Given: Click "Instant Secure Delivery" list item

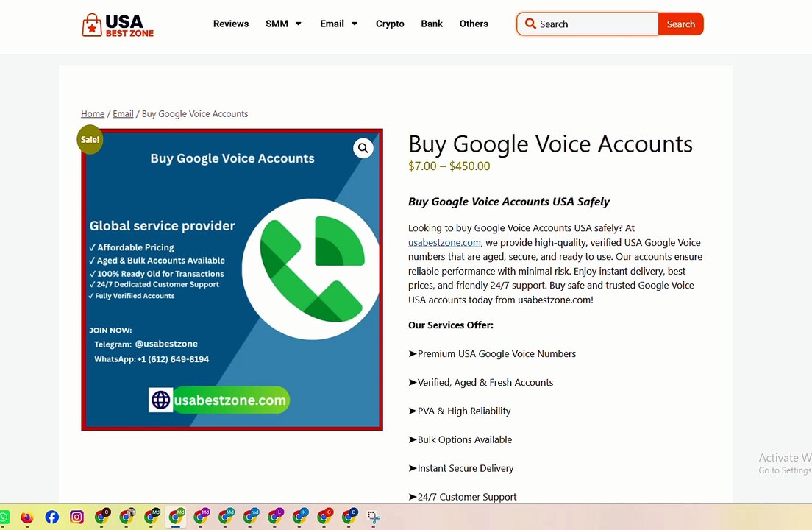Looking at the screenshot, I should (461, 468).
